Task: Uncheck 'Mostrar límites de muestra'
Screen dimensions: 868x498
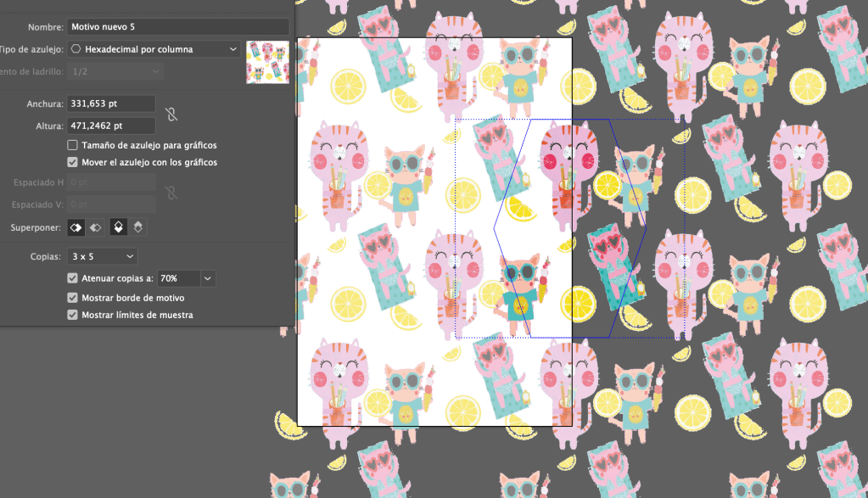Action: point(73,315)
